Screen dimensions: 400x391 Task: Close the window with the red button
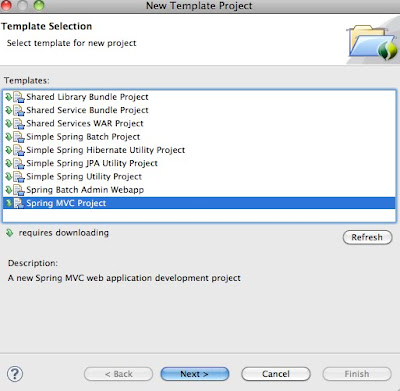click(x=6, y=5)
